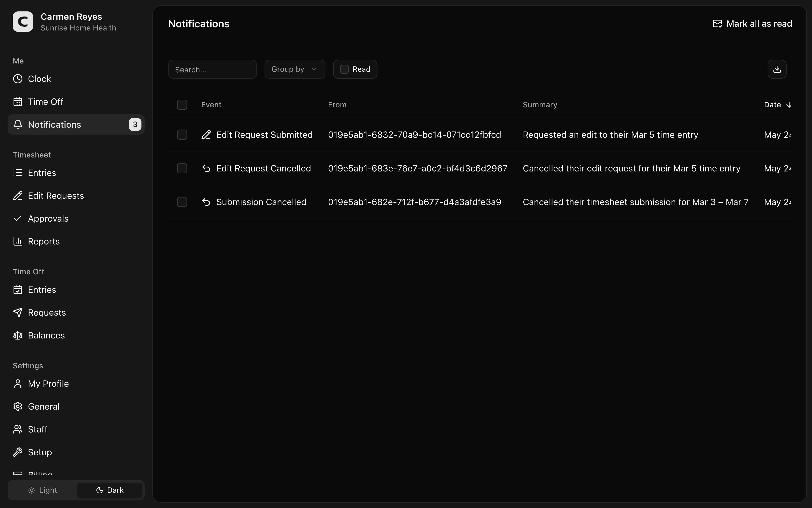Check the Edit Request Cancelled row checkbox

pyautogui.click(x=182, y=168)
